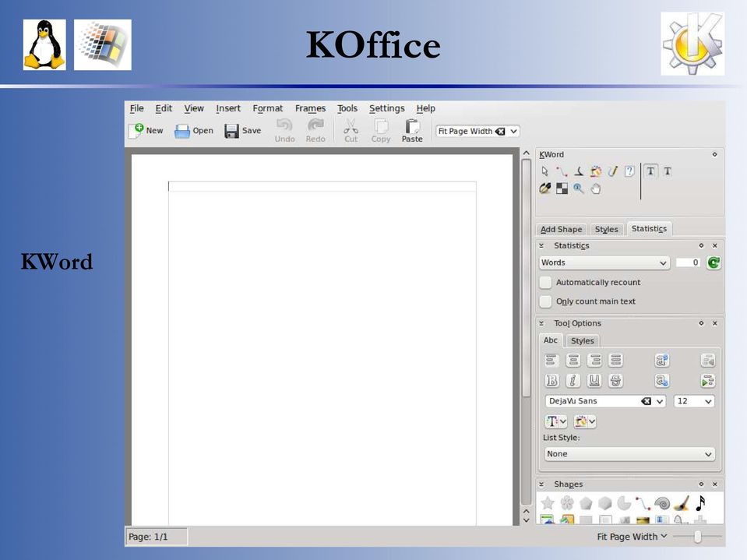Add a pentagon shape from Shapes panel
Screen dimensions: 747x560
586,503
